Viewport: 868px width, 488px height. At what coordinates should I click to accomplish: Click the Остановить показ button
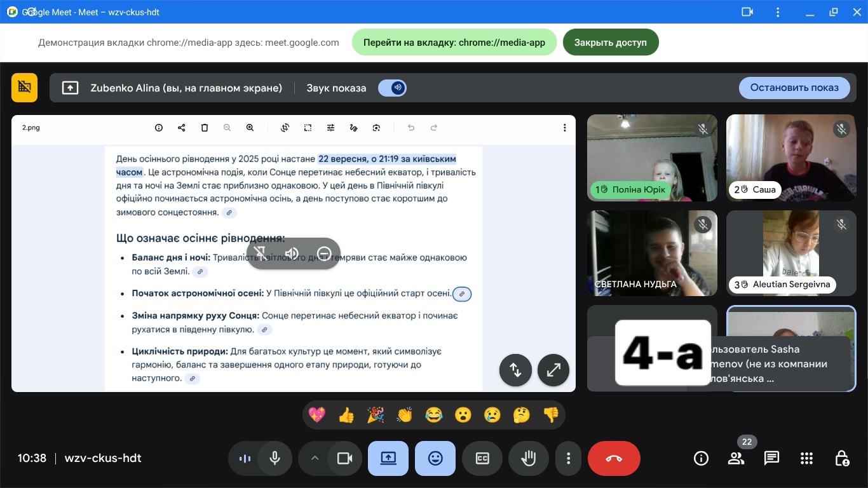tap(794, 88)
